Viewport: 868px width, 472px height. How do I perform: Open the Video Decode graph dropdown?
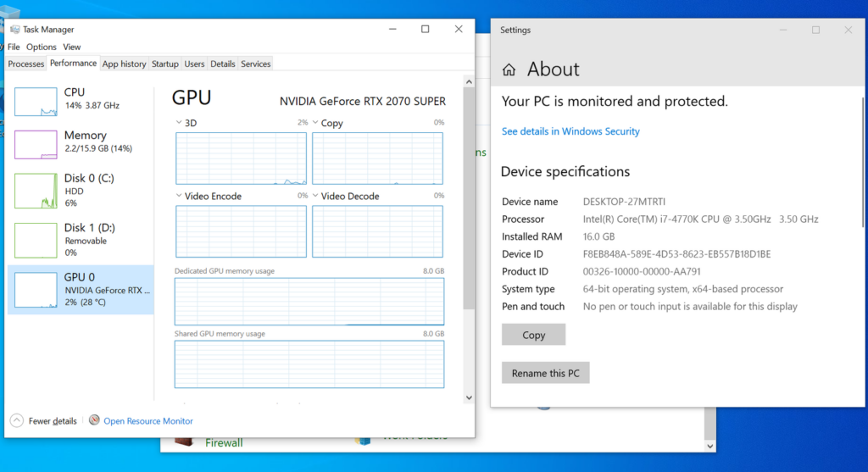coord(315,196)
